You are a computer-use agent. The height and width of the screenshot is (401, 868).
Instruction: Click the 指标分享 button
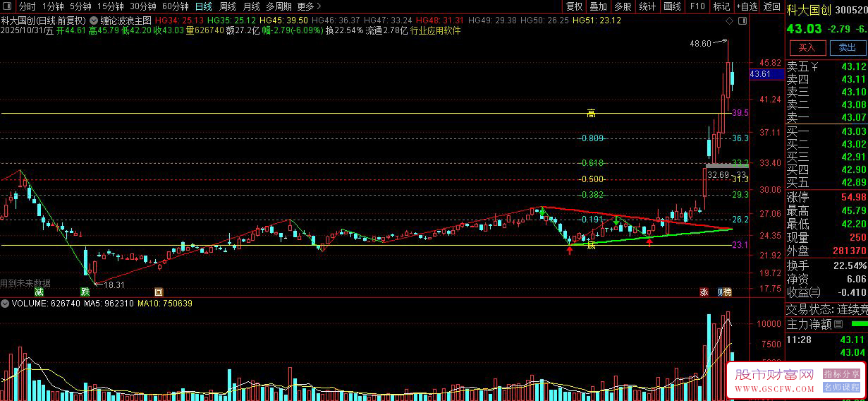click(842, 373)
